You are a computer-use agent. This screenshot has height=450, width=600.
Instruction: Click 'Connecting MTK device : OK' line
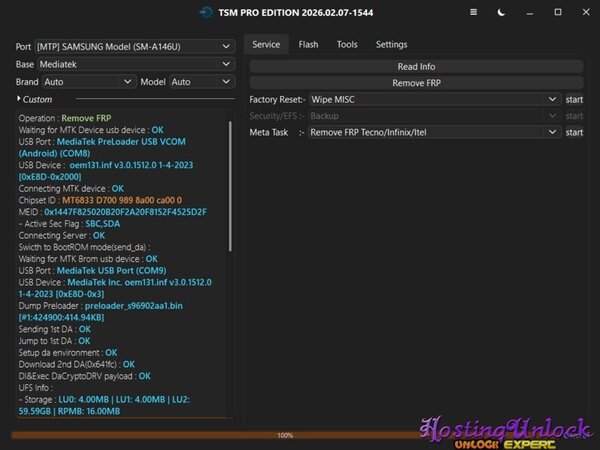[71, 189]
